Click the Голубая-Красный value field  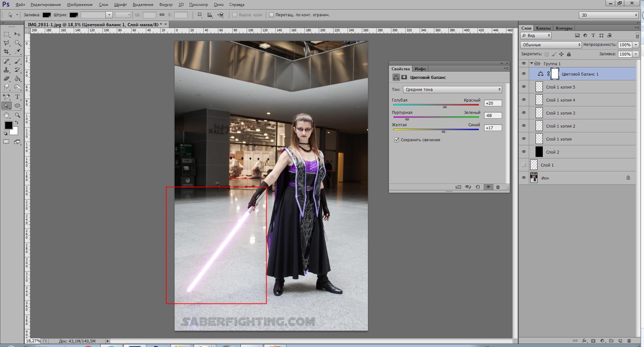(x=493, y=103)
